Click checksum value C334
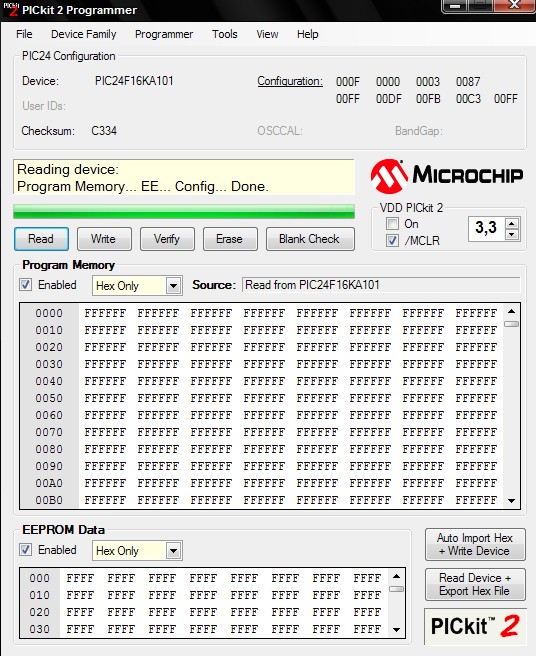Screen dimensions: 536x656 (x=104, y=131)
